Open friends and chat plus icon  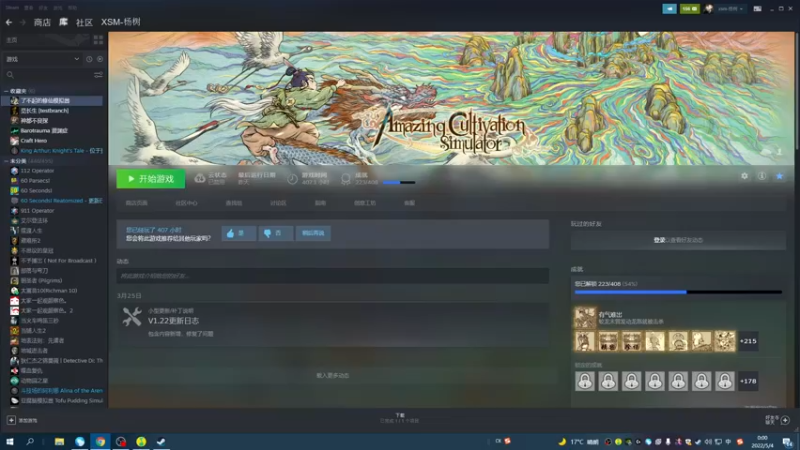click(x=785, y=420)
